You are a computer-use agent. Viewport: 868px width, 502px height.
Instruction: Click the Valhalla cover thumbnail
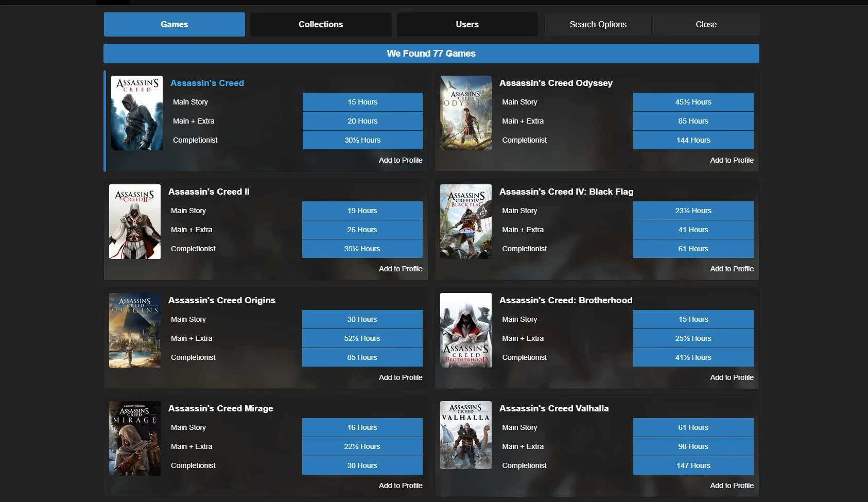[x=466, y=436]
